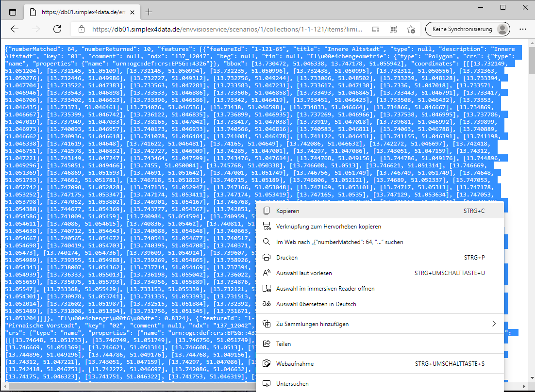
Task: Open Webaufnahme from context menu
Action: (x=295, y=364)
